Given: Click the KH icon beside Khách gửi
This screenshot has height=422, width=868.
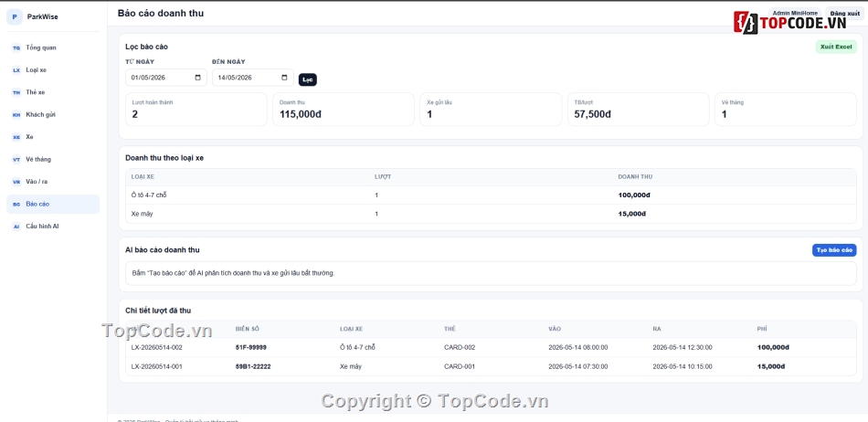Looking at the screenshot, I should click(16, 115).
